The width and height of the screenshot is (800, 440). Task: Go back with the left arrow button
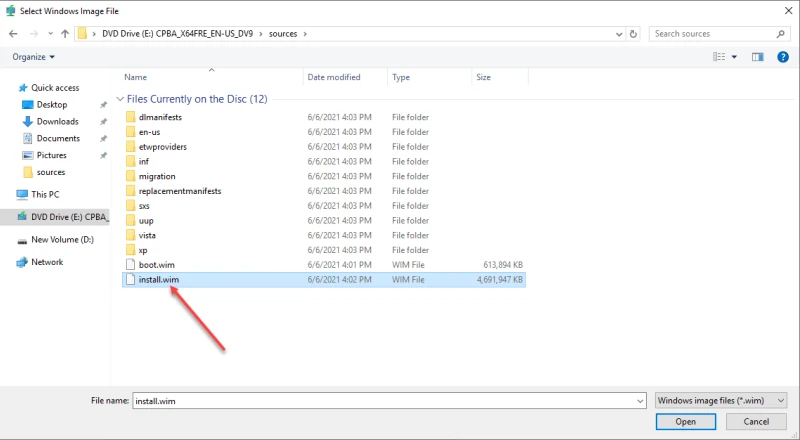click(x=13, y=34)
